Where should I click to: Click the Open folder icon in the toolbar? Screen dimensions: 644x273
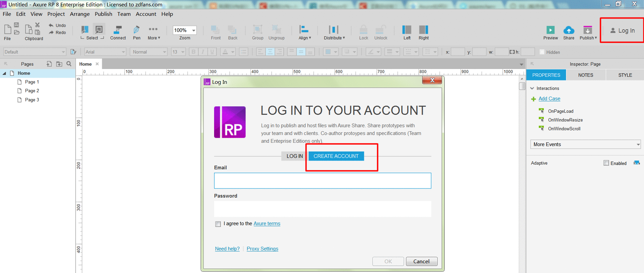point(16,32)
